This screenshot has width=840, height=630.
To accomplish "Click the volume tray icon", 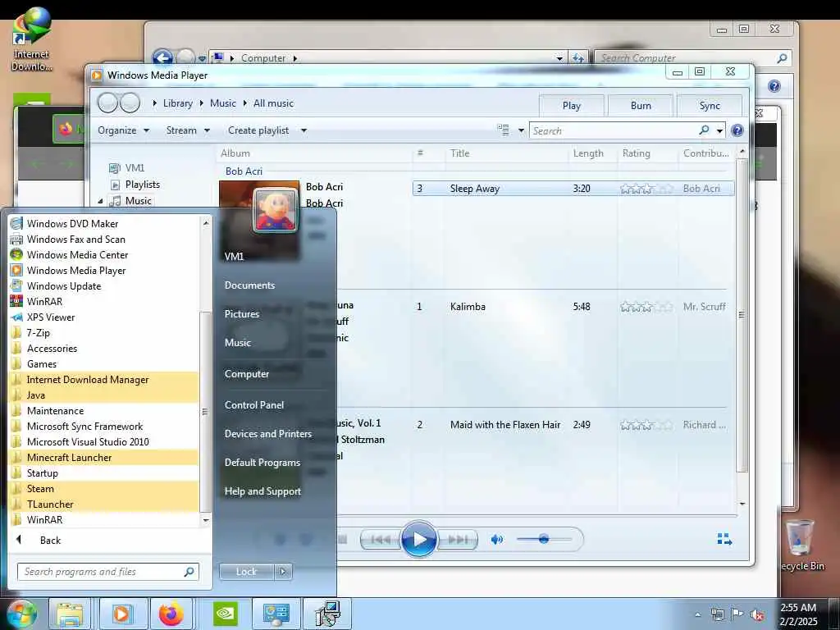I will [x=757, y=614].
